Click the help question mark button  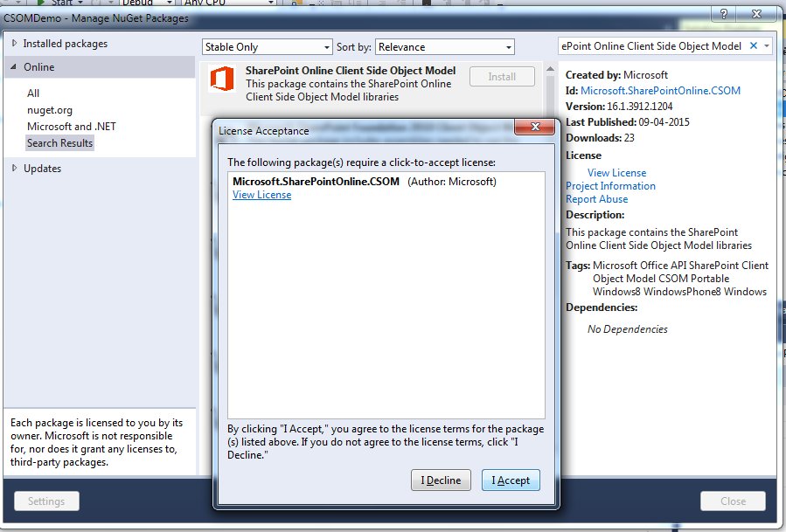pos(724,14)
